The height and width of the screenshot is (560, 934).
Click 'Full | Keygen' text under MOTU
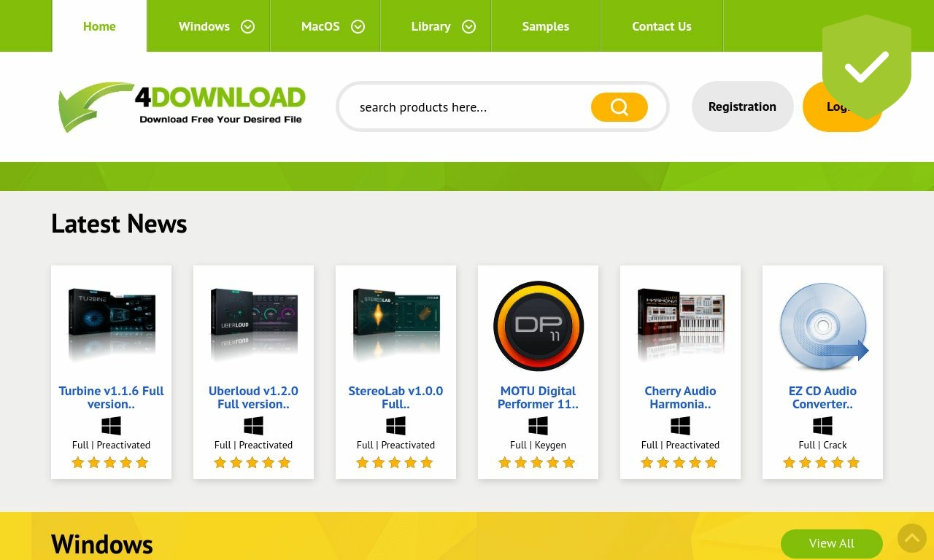point(538,445)
